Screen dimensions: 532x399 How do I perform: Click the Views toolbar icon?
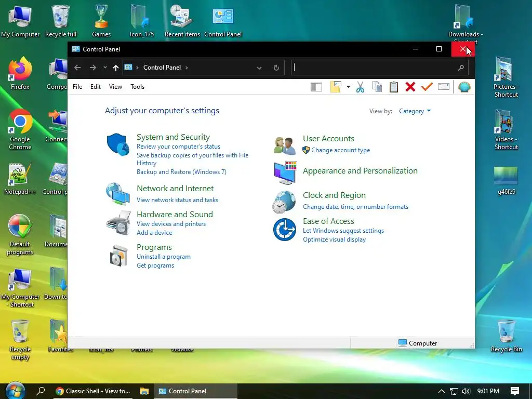(336, 87)
